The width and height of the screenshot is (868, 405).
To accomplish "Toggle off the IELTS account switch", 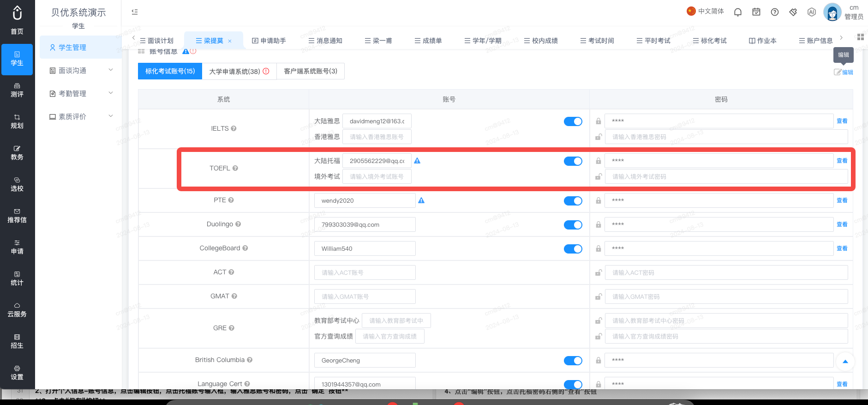I will (573, 121).
